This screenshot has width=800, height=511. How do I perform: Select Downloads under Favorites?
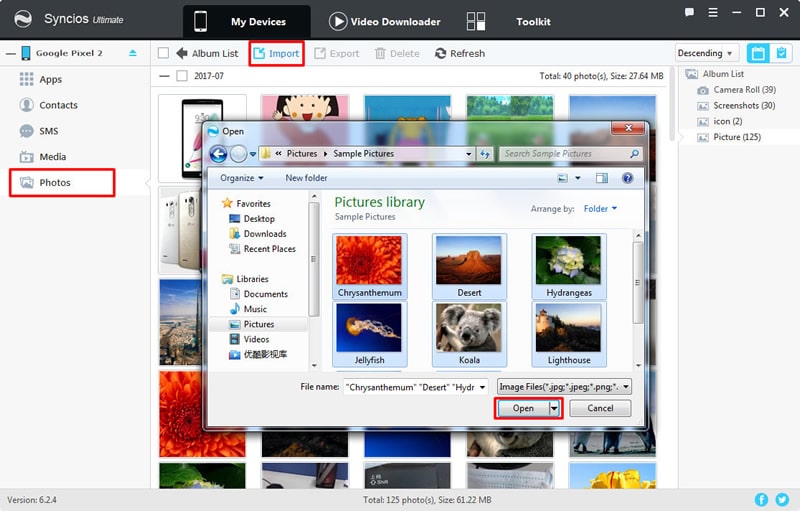pyautogui.click(x=258, y=234)
